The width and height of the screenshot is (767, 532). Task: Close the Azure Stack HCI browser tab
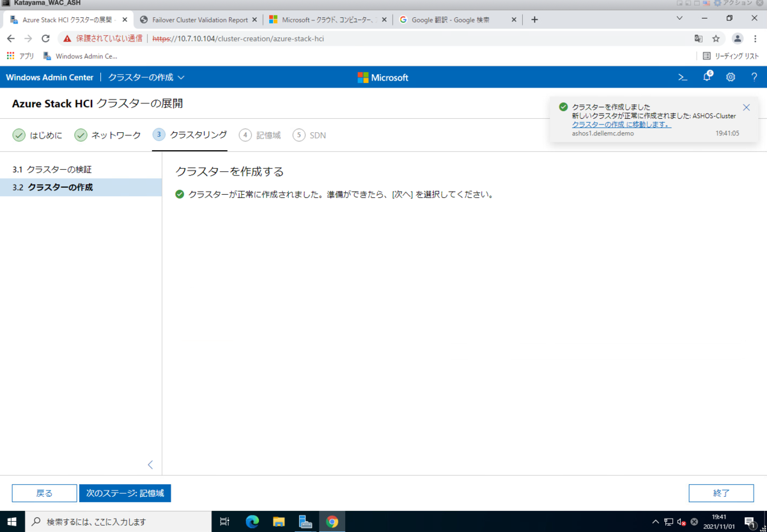pos(125,20)
